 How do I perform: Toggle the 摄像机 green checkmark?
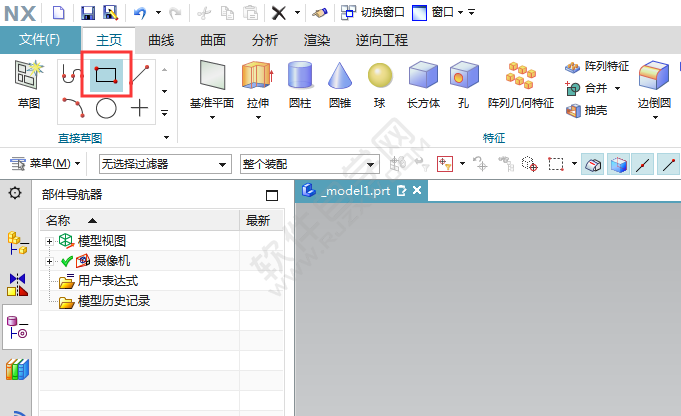pos(67,261)
